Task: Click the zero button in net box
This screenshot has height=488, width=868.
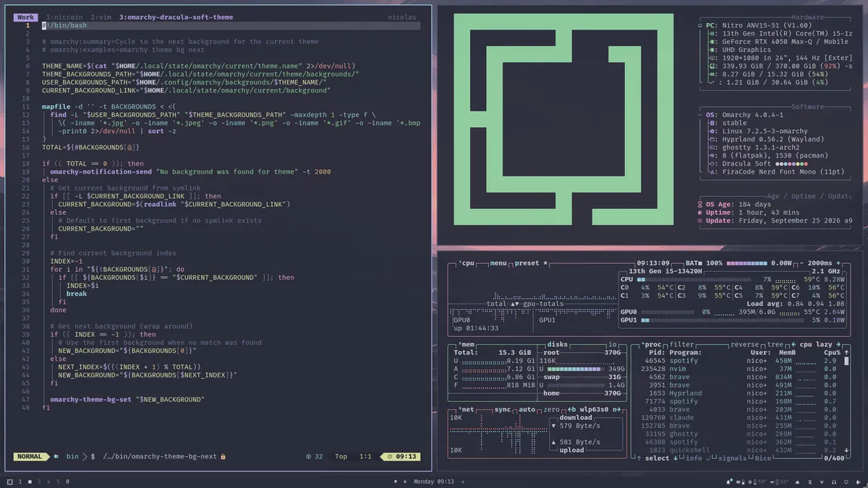Action: [x=551, y=409]
